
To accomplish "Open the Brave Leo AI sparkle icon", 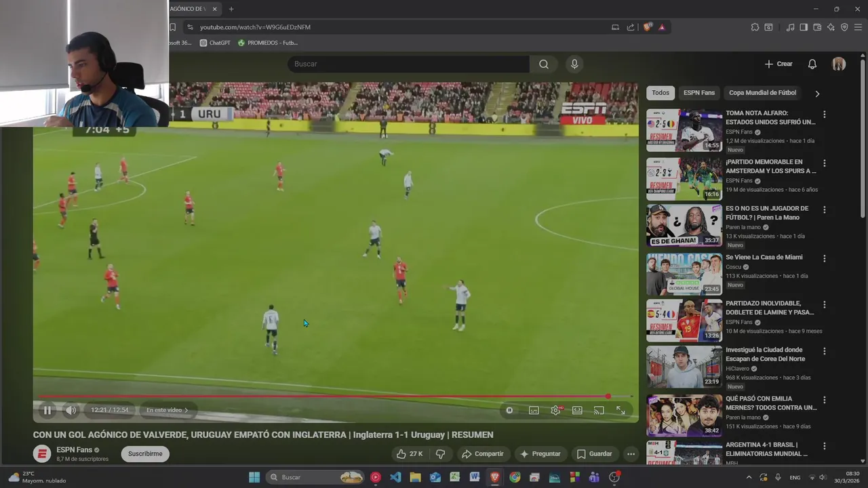I will point(831,27).
